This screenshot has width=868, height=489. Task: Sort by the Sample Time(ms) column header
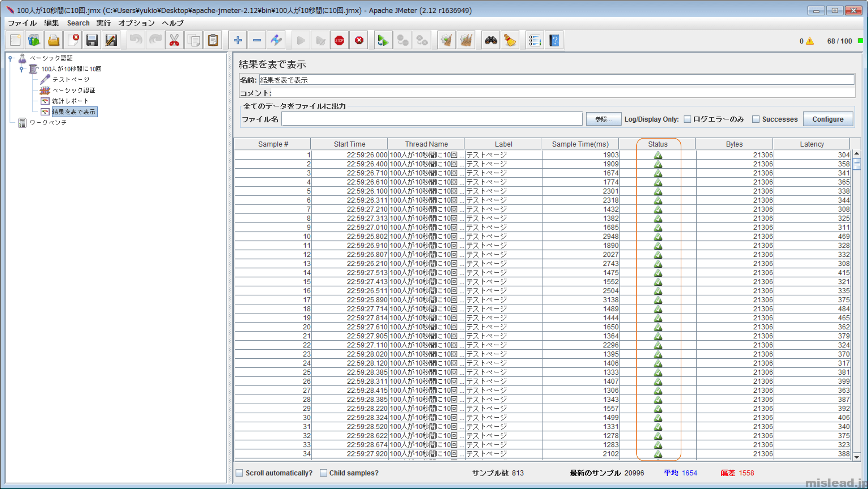pyautogui.click(x=580, y=144)
